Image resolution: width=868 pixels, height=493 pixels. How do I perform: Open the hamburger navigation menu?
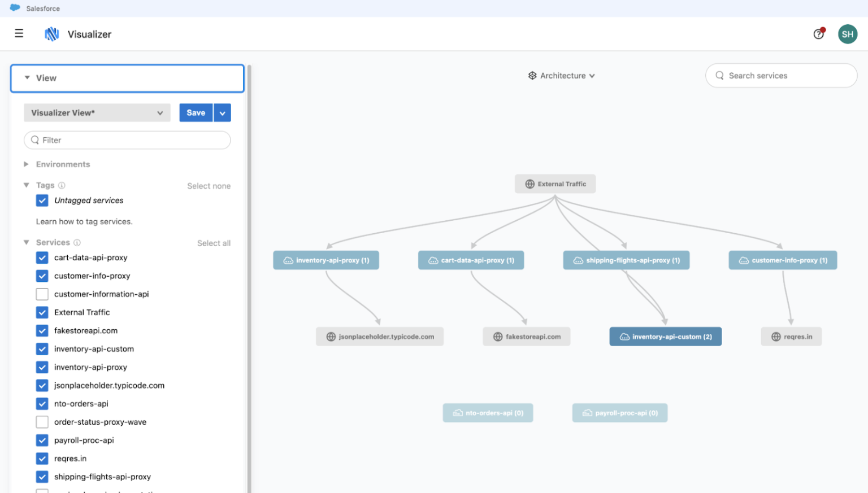19,33
